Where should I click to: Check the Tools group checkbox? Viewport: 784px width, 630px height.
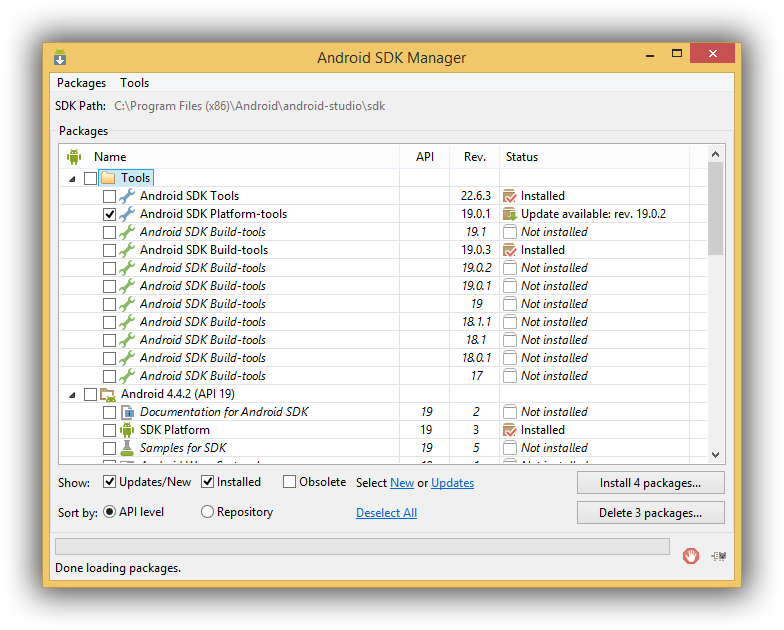coord(90,178)
